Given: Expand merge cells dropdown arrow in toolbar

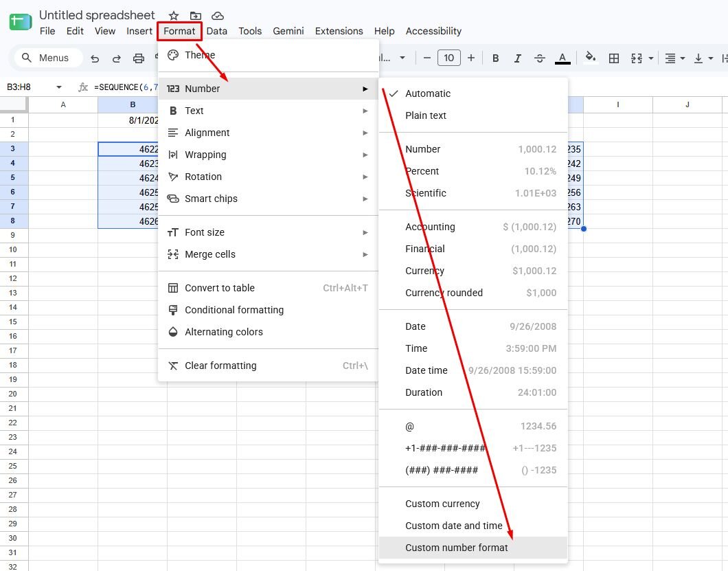Looking at the screenshot, I should pyautogui.click(x=651, y=58).
